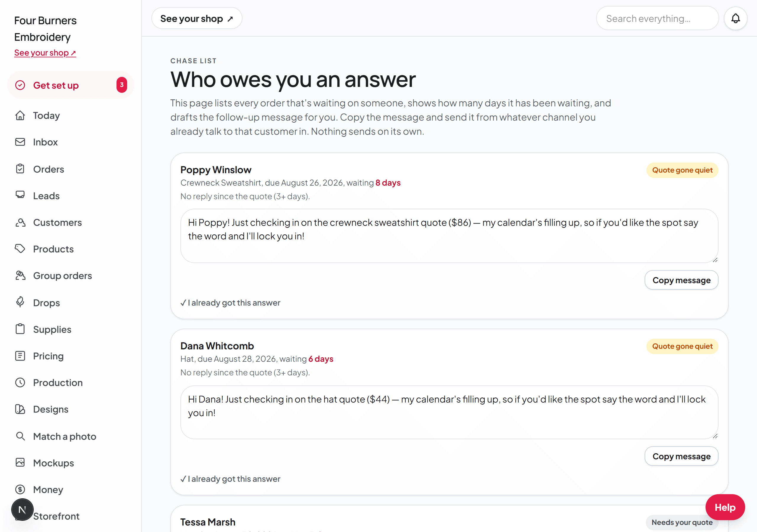Screen dimensions: 757x532
Task: Click the Designs swatch icon
Action: click(20, 409)
